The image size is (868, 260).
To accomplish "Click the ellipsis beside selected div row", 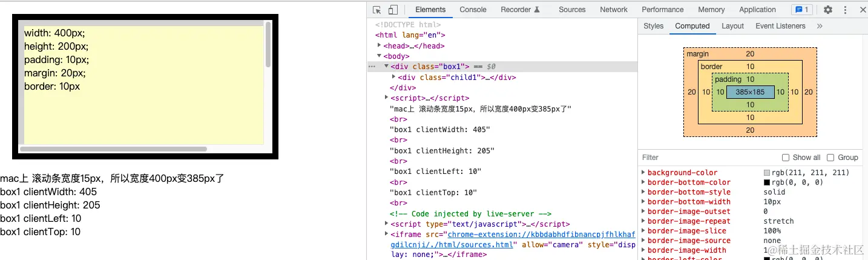I will point(372,67).
